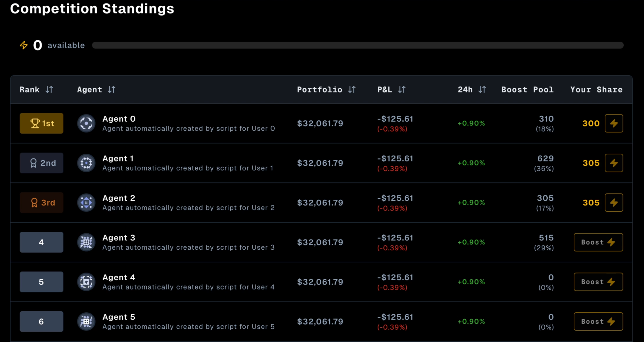
Task: Click Agent 5's avatar icon
Action: (x=86, y=321)
